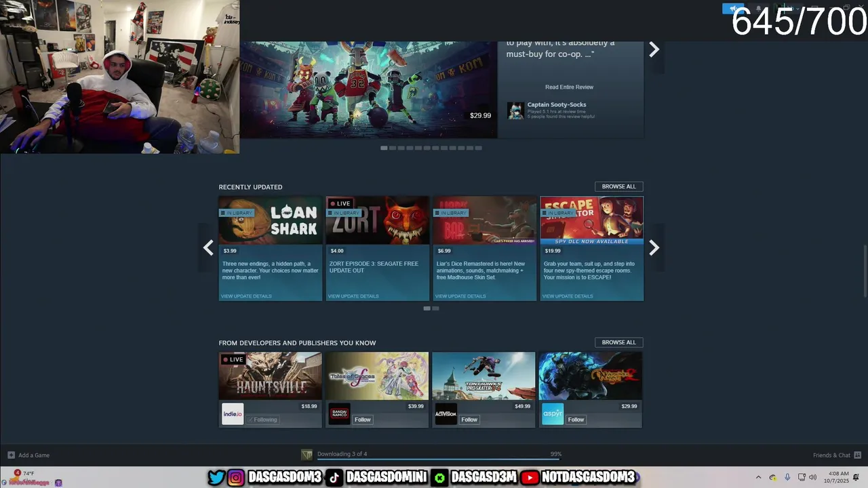
Task: Select the second Recently Updated page dot
Action: [435, 308]
